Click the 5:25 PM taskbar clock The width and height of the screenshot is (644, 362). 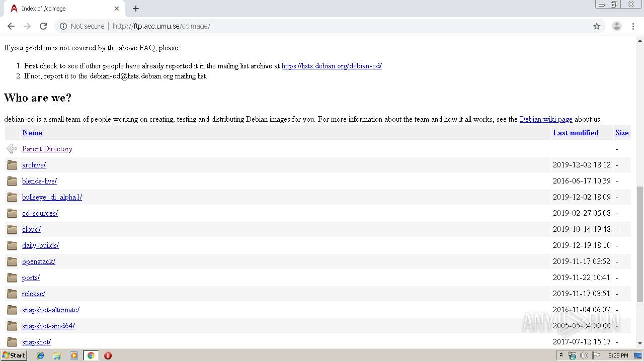click(618, 355)
